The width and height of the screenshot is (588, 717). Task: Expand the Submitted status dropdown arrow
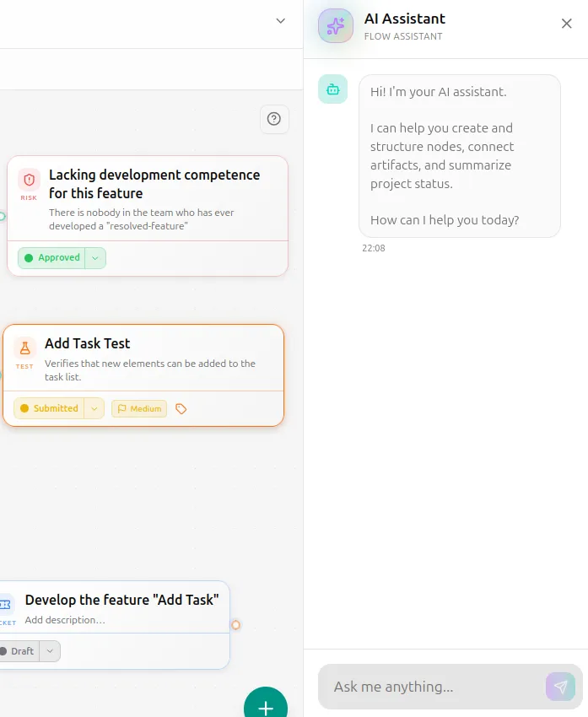(94, 408)
